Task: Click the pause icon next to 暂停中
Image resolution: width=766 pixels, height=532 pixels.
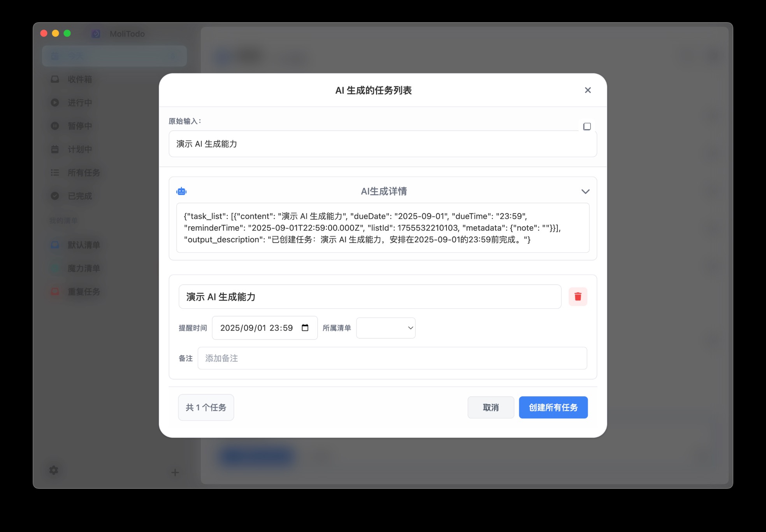Action: click(55, 126)
